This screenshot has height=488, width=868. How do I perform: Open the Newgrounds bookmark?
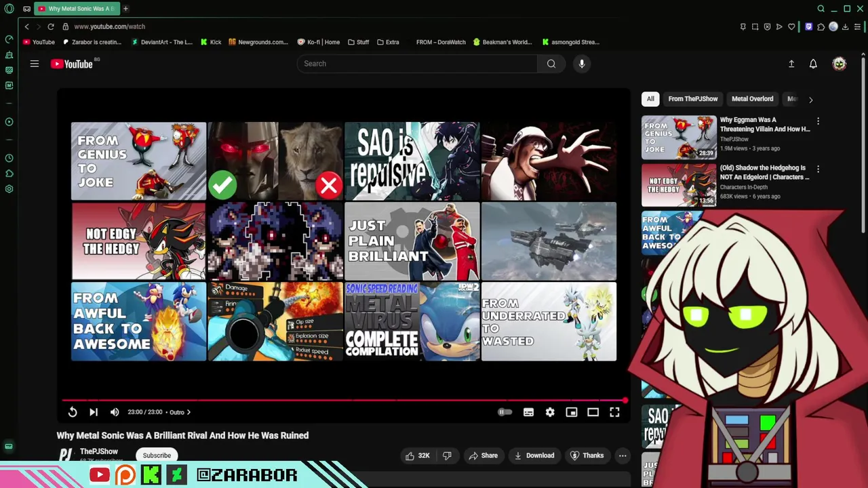258,42
